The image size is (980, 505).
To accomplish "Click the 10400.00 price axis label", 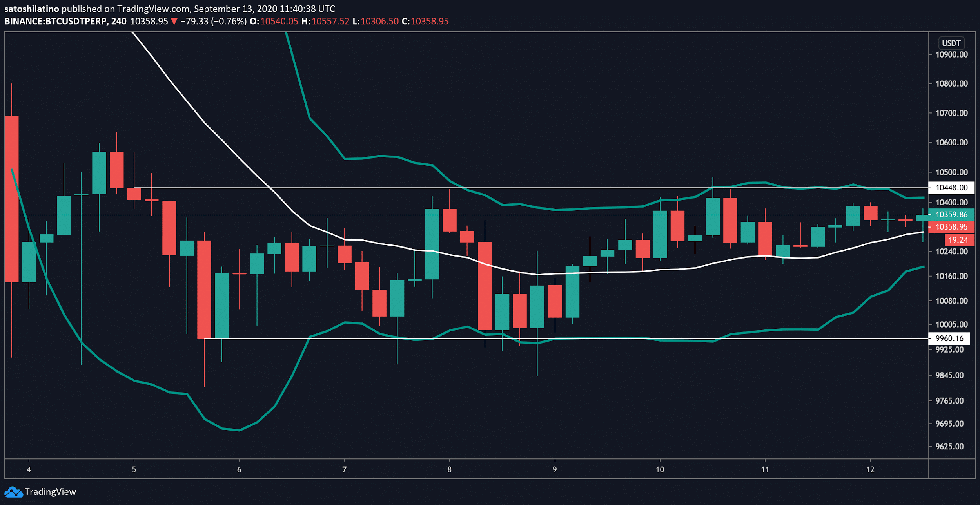I will [951, 202].
